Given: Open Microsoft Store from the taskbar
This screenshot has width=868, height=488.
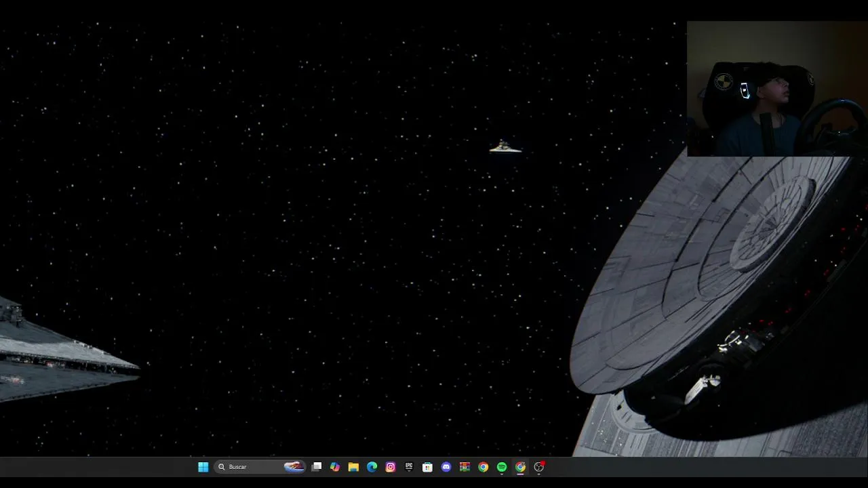Looking at the screenshot, I should point(427,467).
